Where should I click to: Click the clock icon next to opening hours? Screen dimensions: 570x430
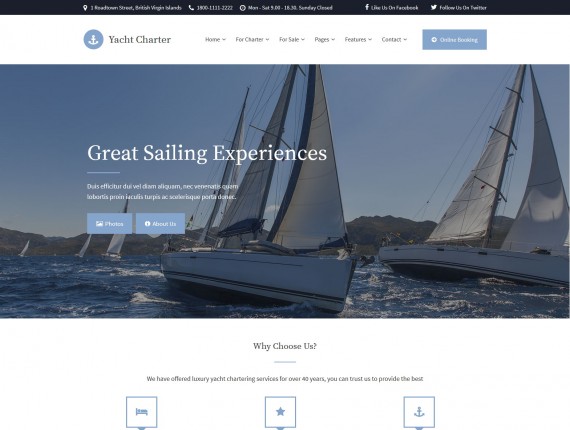point(242,8)
